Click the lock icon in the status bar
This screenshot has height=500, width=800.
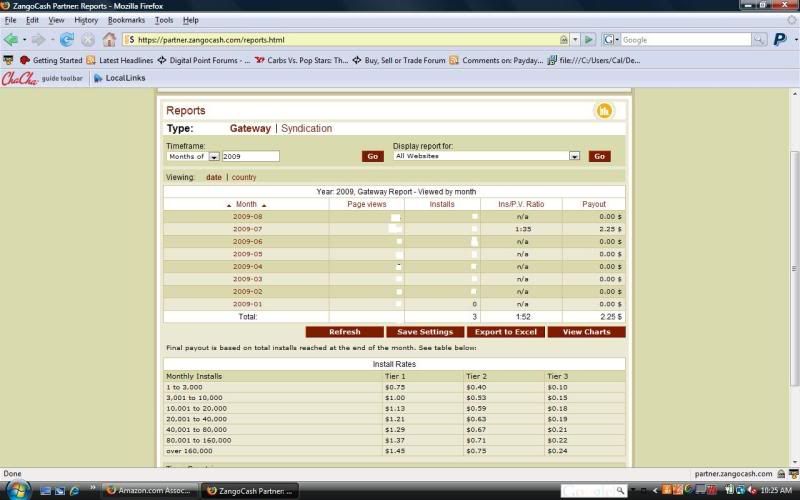click(781, 473)
